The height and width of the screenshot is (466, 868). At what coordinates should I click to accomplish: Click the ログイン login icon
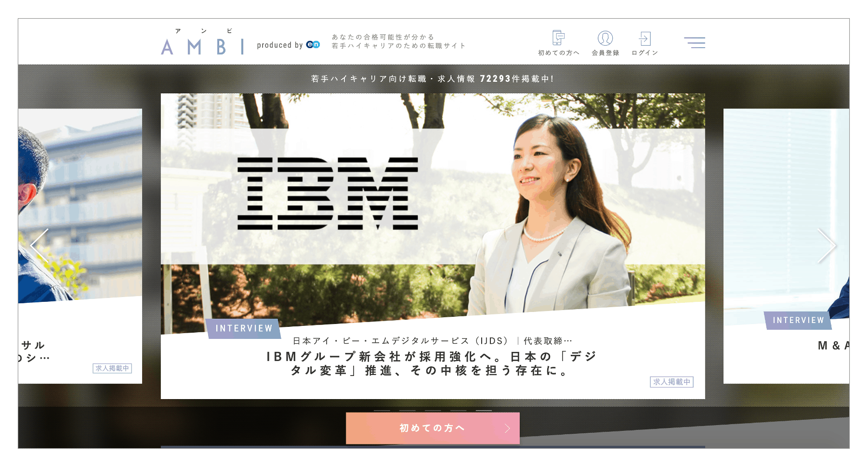point(644,43)
